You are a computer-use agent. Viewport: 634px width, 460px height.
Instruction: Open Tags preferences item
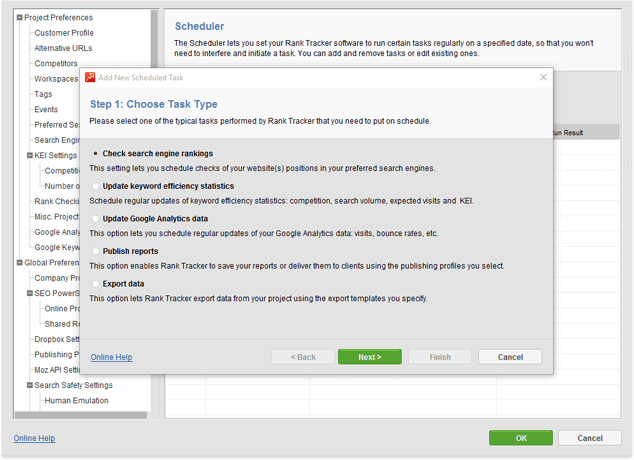(x=43, y=94)
